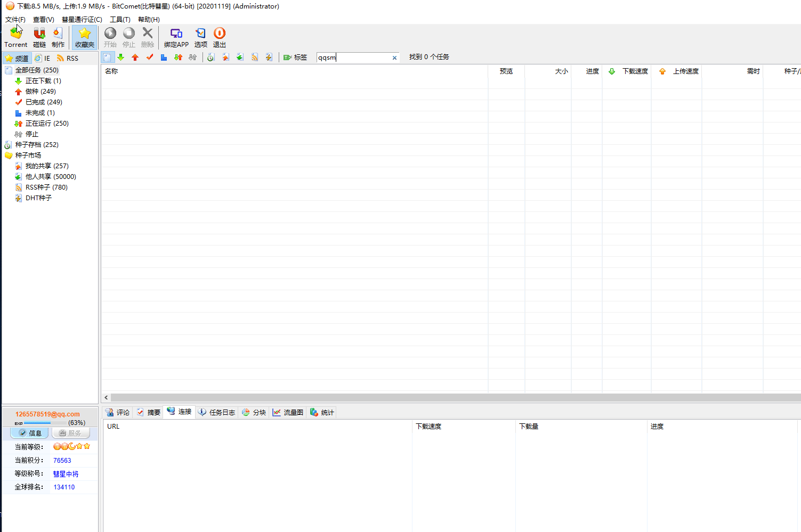The image size is (801, 532).
Task: Switch to the 评论 tab
Action: pyautogui.click(x=118, y=412)
